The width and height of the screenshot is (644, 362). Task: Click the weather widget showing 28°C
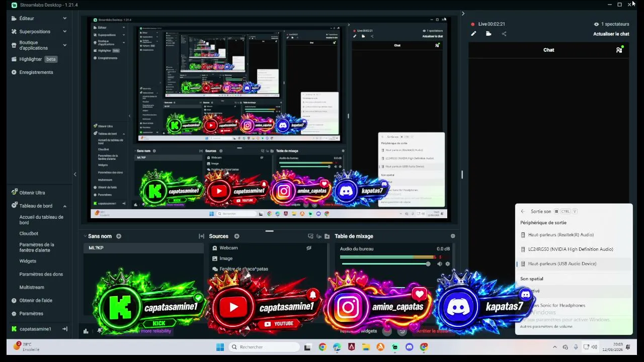coord(27,347)
